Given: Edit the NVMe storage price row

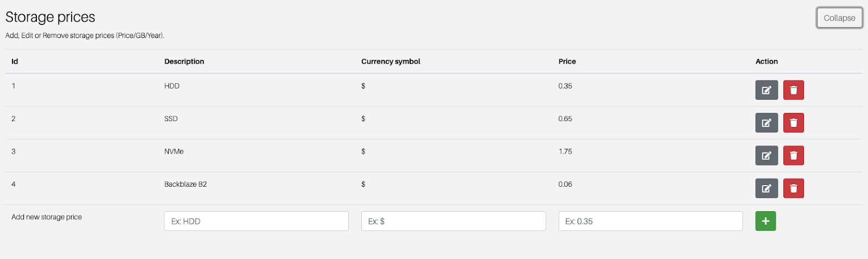Looking at the screenshot, I should pyautogui.click(x=767, y=155).
